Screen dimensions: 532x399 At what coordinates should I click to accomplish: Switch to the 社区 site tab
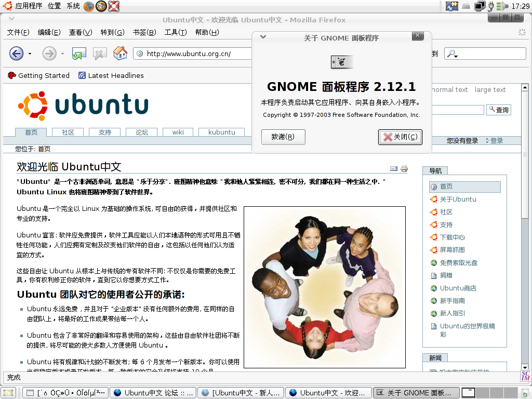pos(68,132)
